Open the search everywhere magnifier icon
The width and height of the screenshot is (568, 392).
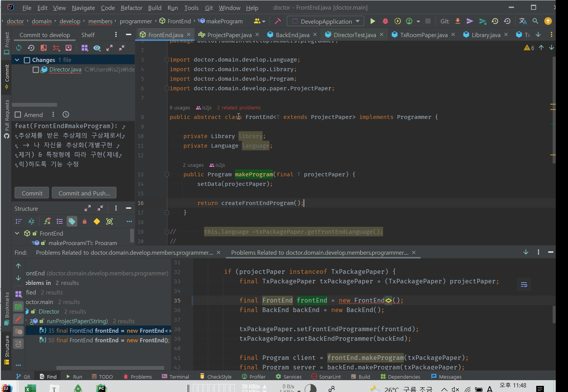tap(535, 21)
